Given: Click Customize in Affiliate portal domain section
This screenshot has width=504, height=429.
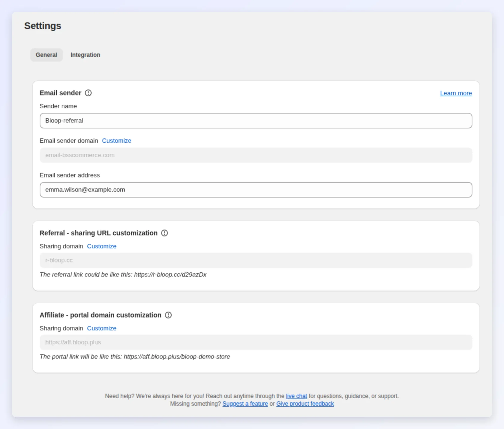Looking at the screenshot, I should click(x=102, y=328).
